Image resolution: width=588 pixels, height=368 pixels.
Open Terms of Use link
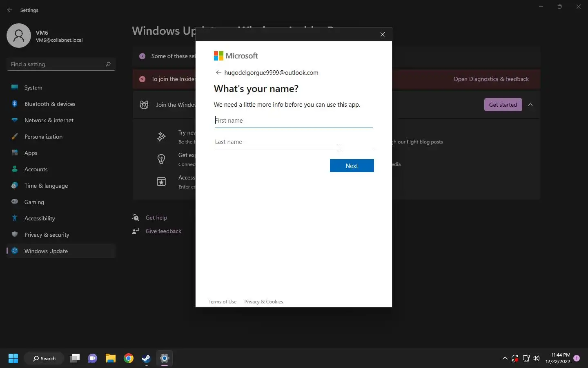coord(223,302)
